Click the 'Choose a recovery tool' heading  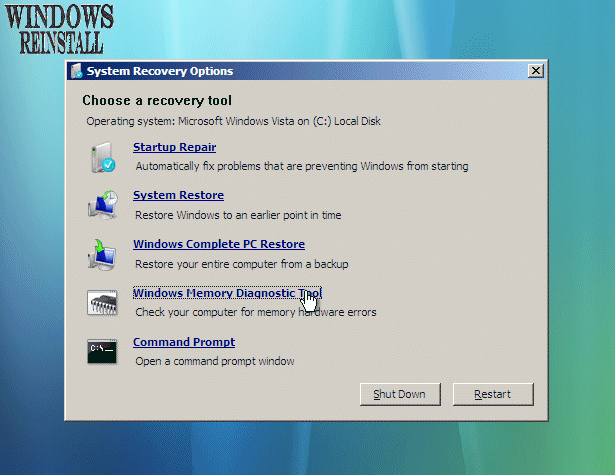click(157, 101)
